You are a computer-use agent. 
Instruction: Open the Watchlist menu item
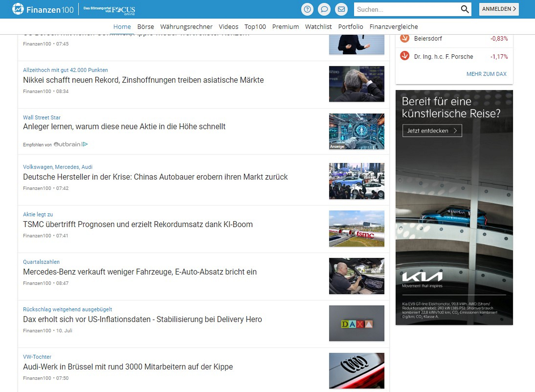coord(318,27)
